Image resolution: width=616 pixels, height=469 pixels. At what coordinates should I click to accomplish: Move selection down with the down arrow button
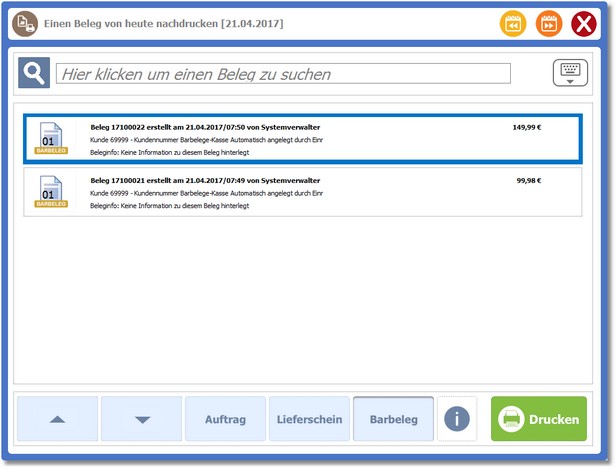(x=142, y=419)
